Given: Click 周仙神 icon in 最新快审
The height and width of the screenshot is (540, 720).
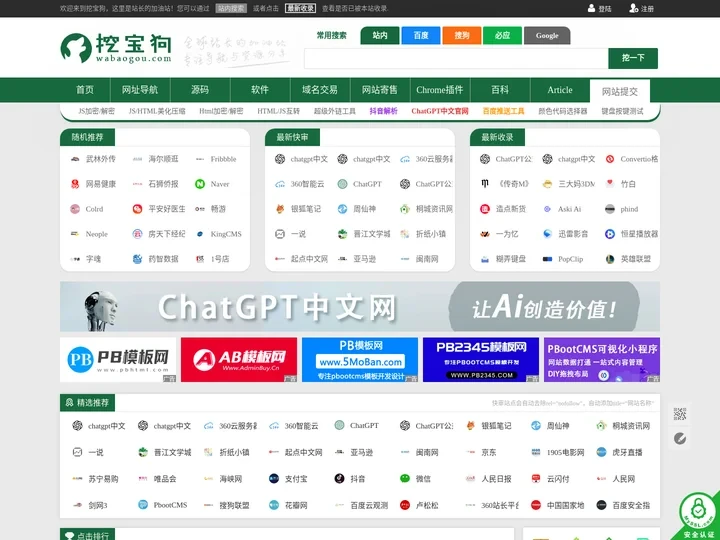Looking at the screenshot, I should point(342,209).
